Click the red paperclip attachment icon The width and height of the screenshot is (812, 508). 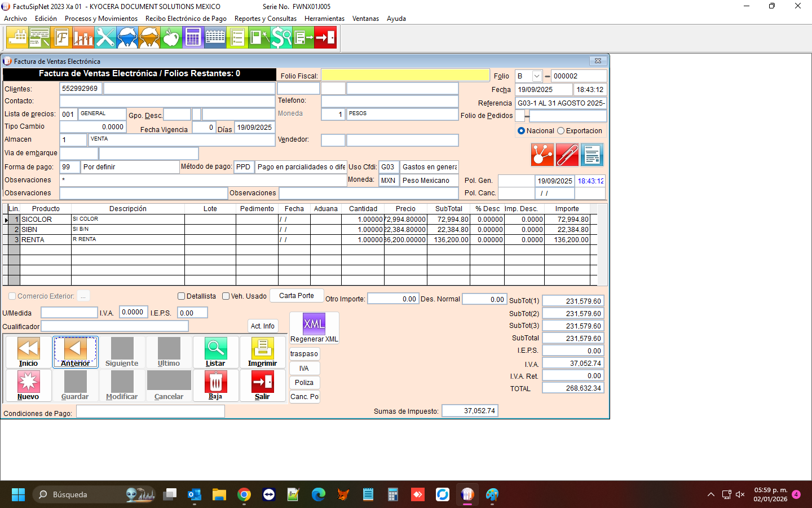coord(567,155)
